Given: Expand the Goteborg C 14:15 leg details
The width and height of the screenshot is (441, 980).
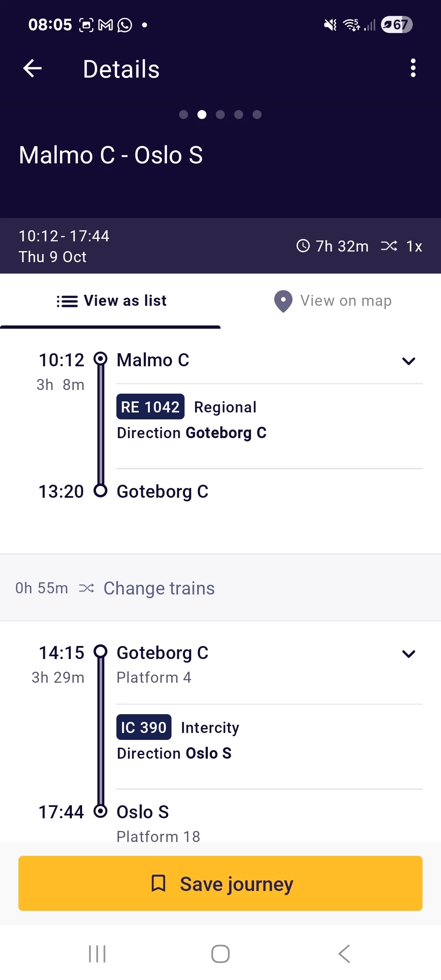Looking at the screenshot, I should click(x=408, y=654).
